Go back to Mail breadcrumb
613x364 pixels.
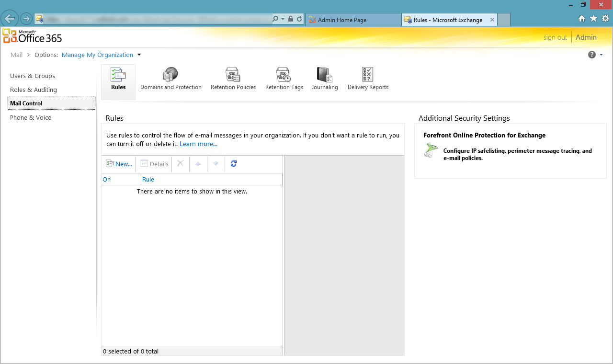[16, 55]
